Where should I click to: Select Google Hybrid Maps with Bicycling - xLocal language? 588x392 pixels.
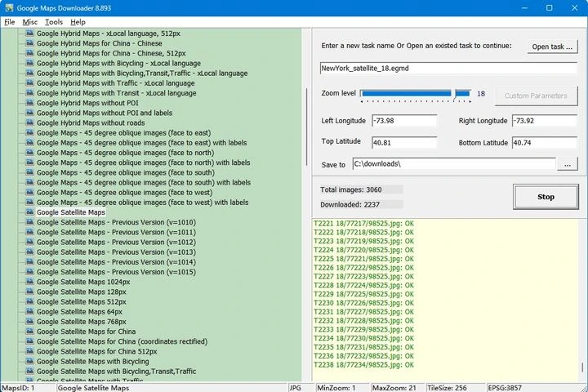coord(118,63)
